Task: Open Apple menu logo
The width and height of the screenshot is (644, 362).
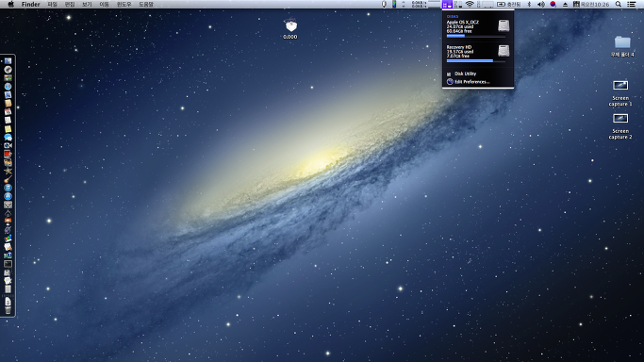Action: coord(11,4)
